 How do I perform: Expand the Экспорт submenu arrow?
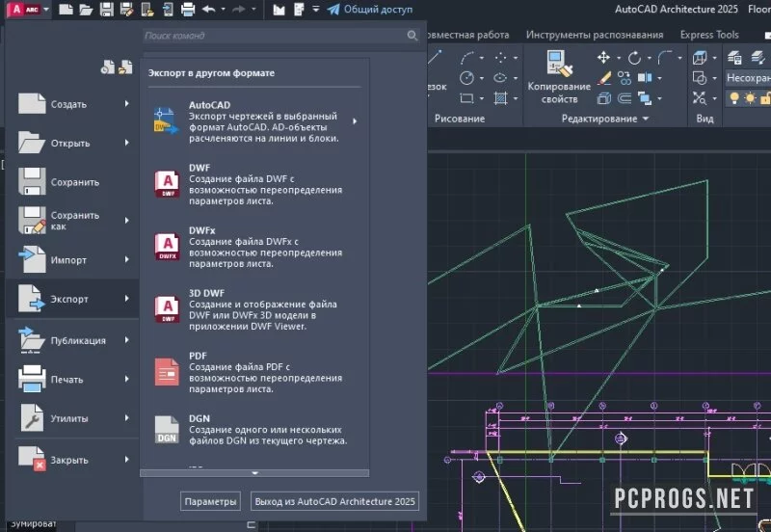(x=127, y=299)
